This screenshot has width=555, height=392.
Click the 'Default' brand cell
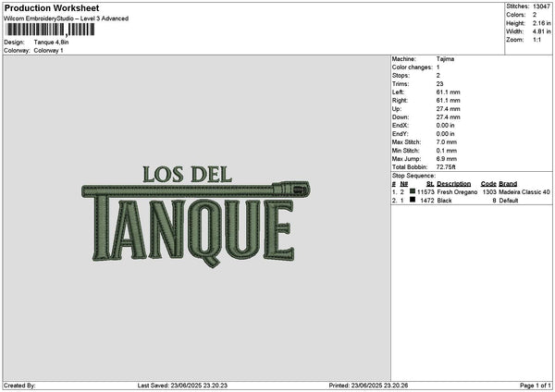(x=509, y=201)
